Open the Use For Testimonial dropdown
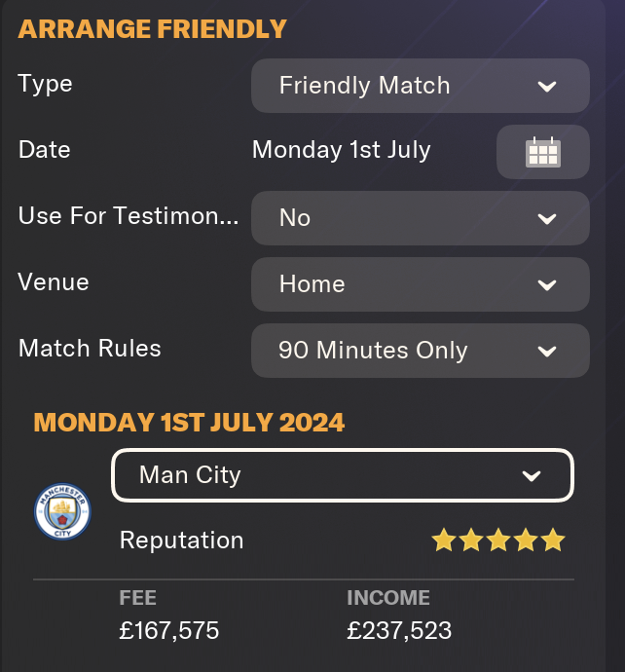Screen dimensions: 625x672 click(x=421, y=218)
